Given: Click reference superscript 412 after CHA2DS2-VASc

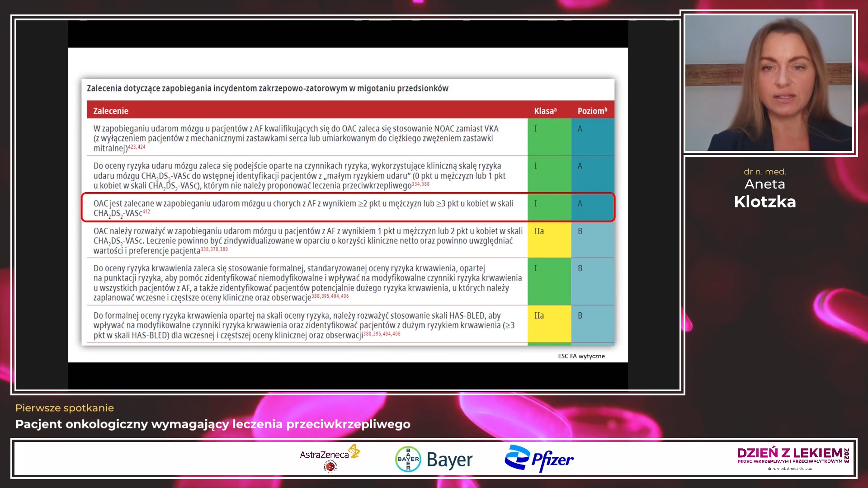Looking at the screenshot, I should (x=146, y=211).
